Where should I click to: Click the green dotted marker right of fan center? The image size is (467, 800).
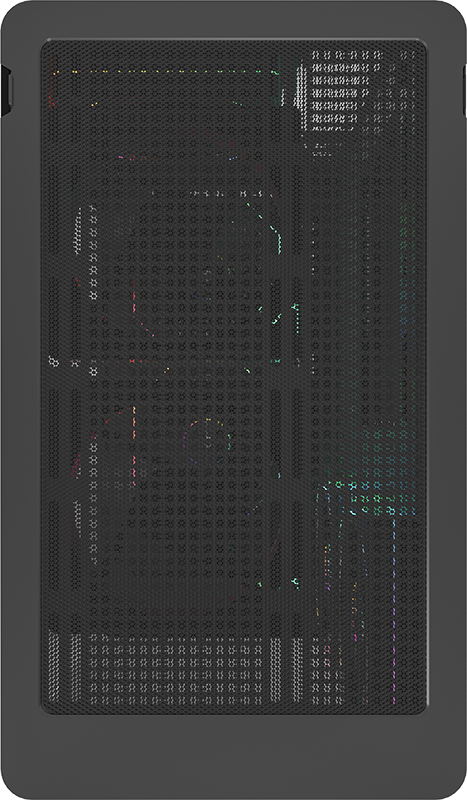pyautogui.click(x=295, y=314)
